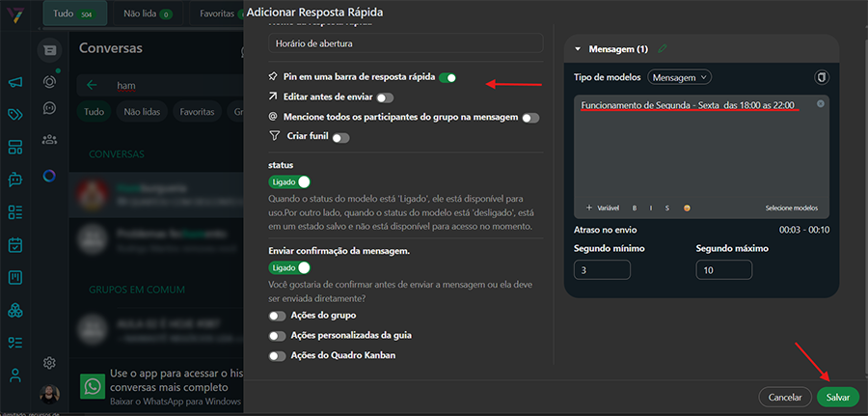
Task: Insert emoji using the emoji icon
Action: coord(687,208)
